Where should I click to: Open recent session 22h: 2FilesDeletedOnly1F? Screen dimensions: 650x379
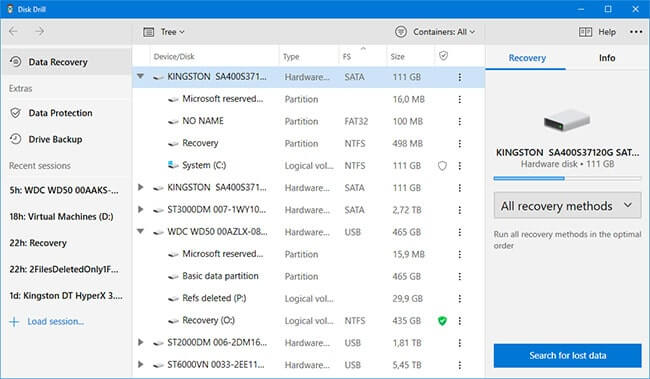pos(64,270)
